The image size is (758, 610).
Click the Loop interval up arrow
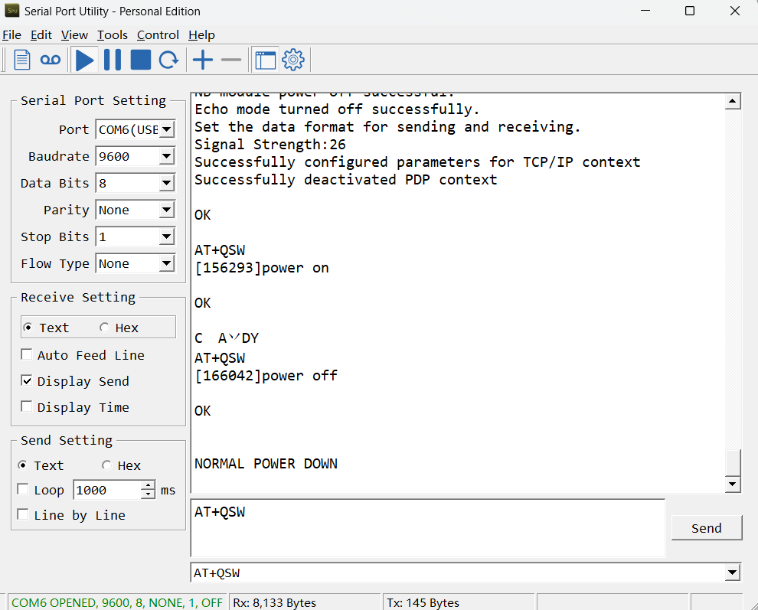(x=148, y=485)
